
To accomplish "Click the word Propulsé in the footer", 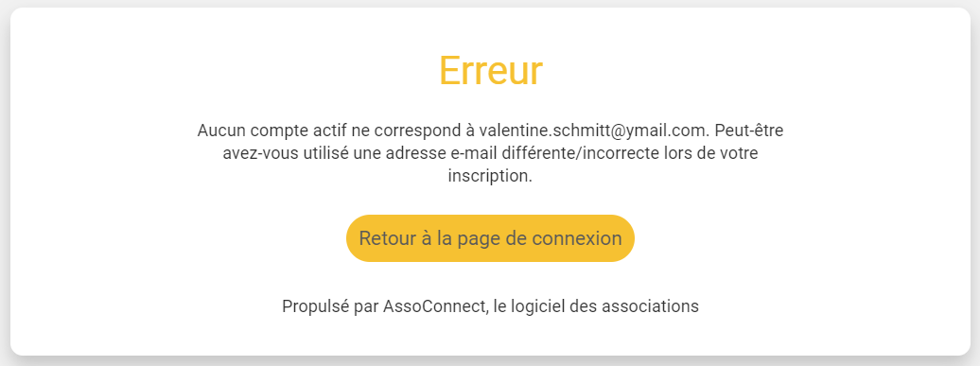I will [317, 306].
